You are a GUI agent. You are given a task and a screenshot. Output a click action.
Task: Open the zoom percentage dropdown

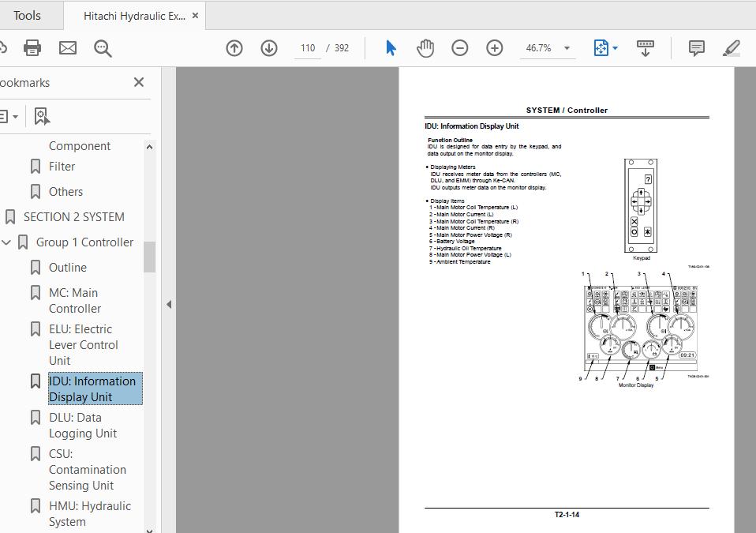pyautogui.click(x=565, y=47)
